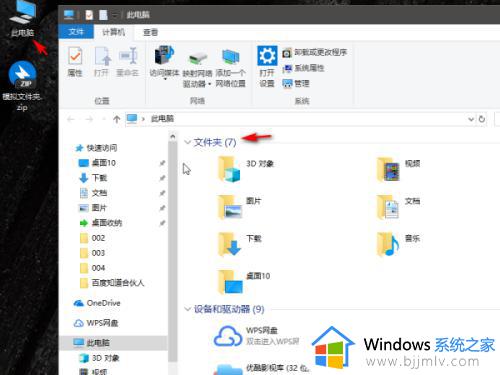Image resolution: width=500 pixels, height=375 pixels.
Task: Toggle the pin next to 桌面10
Action: click(x=162, y=163)
